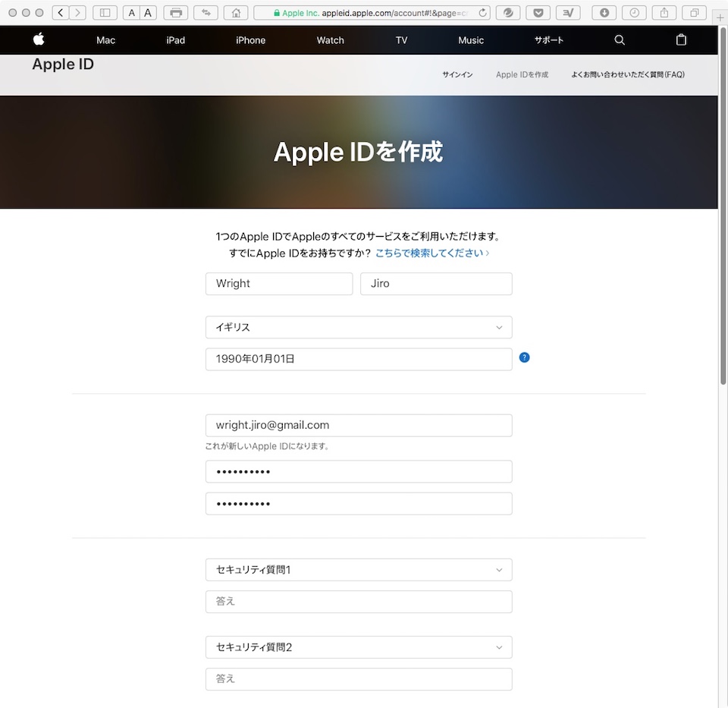Open the サポート menu item
728x708 pixels.
549,40
